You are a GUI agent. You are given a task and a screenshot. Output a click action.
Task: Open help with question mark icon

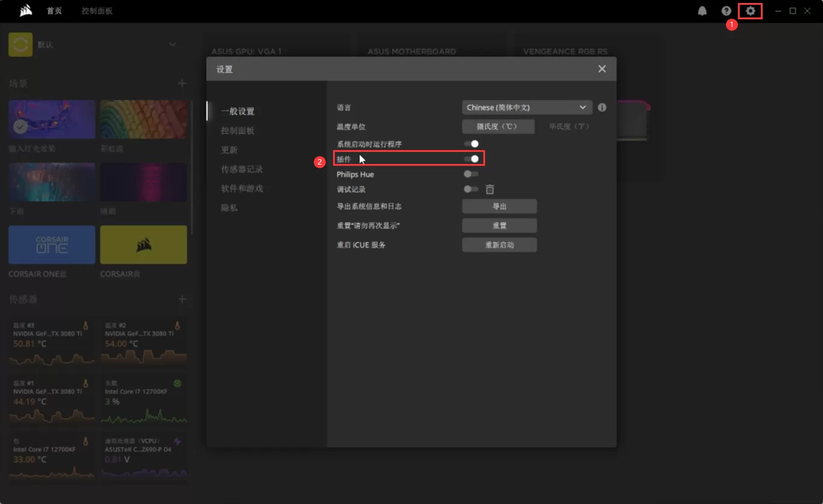(726, 11)
